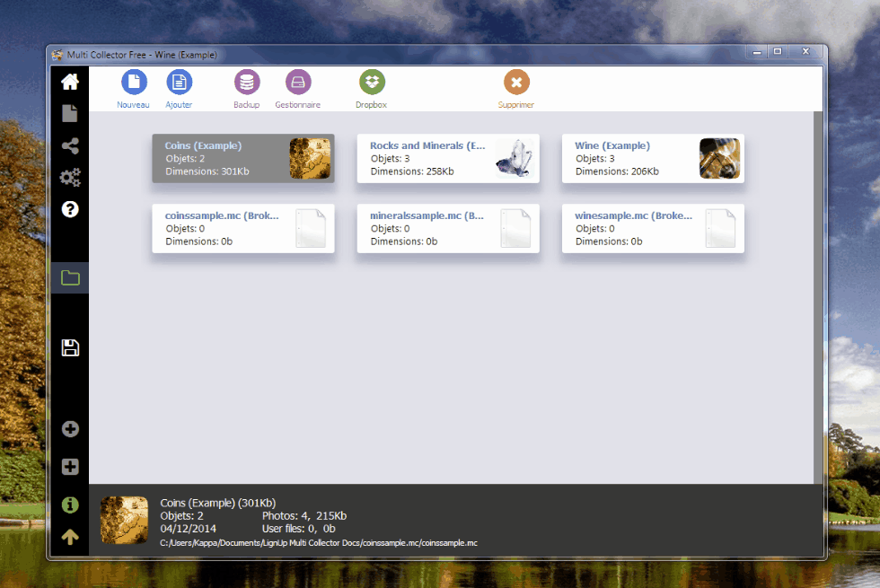Open the Dropbox option
The height and width of the screenshot is (588, 880).
(x=372, y=89)
